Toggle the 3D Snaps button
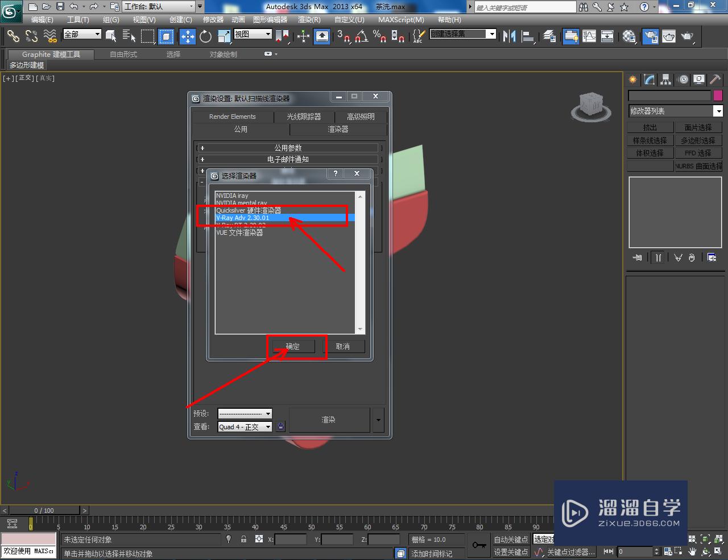728x560 pixels. [344, 36]
